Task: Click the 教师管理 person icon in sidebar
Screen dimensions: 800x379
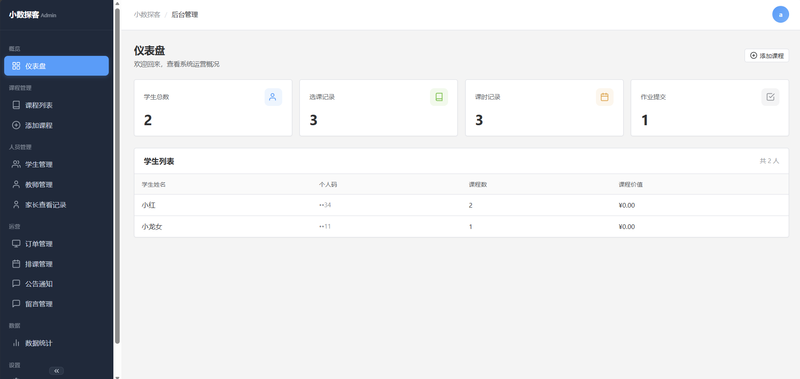Action: click(x=16, y=184)
